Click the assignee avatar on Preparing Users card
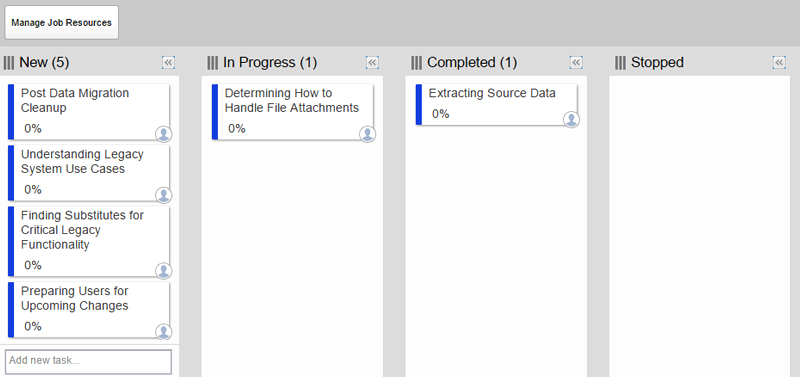 (163, 332)
